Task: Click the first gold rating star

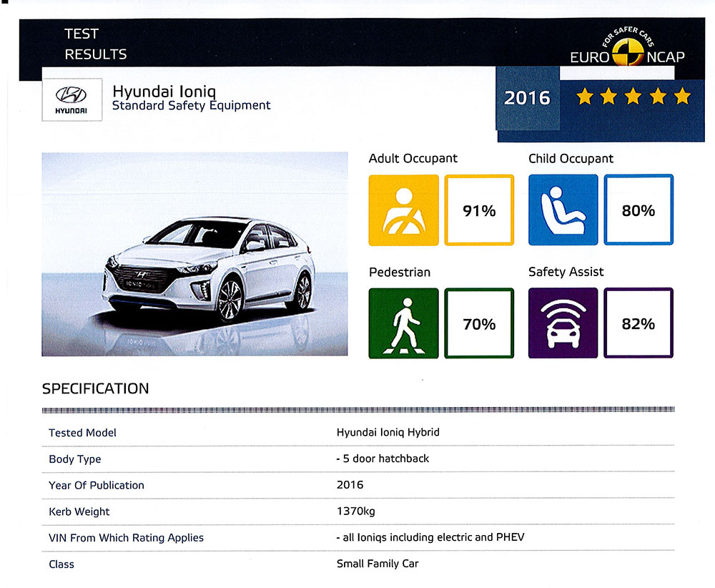Action: coord(585,97)
